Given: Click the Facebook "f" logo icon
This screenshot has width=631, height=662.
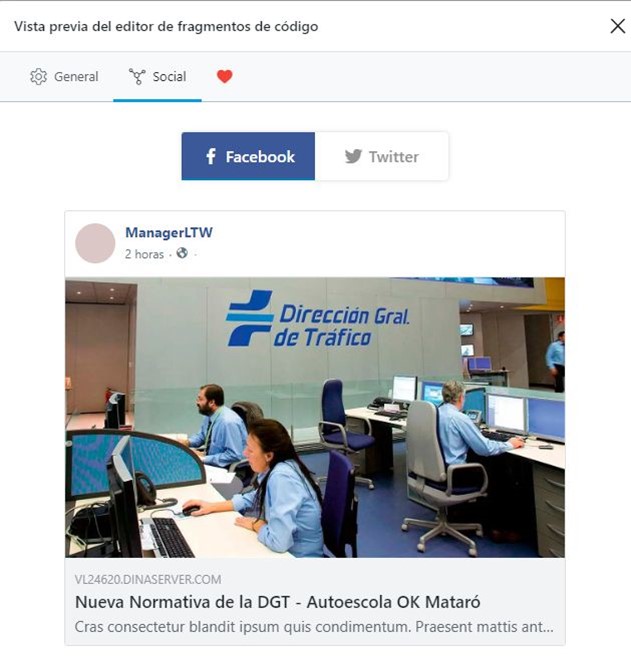Looking at the screenshot, I should (211, 156).
